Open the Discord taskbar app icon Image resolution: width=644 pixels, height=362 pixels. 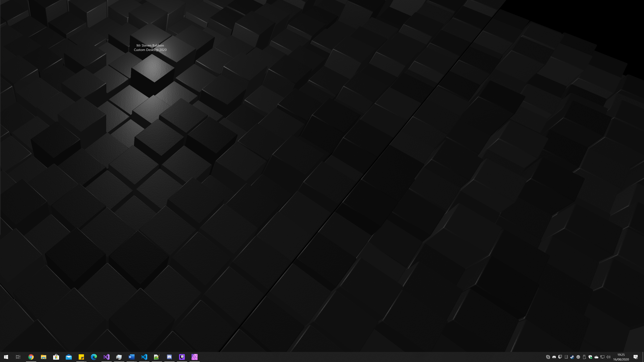[169, 357]
